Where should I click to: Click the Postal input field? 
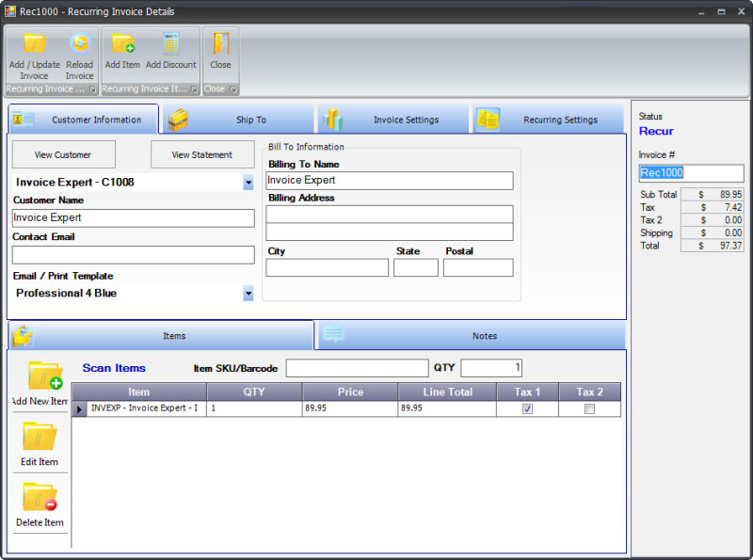click(x=478, y=267)
